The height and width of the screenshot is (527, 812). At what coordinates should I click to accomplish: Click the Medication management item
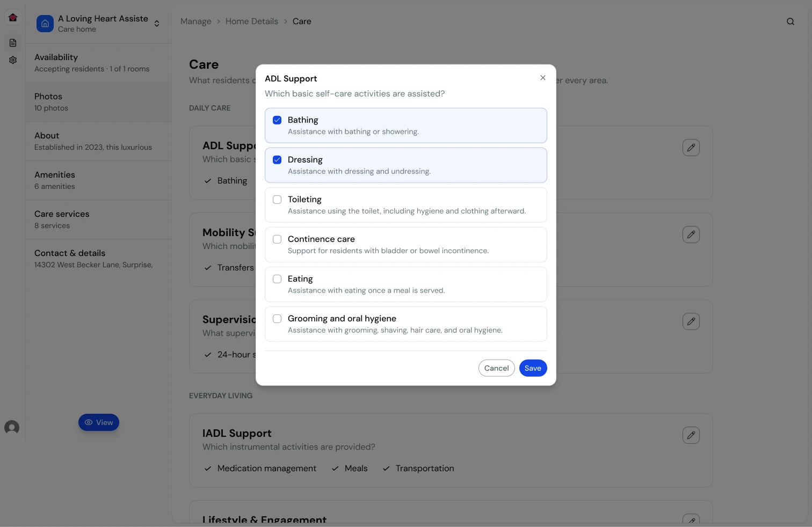point(260,469)
